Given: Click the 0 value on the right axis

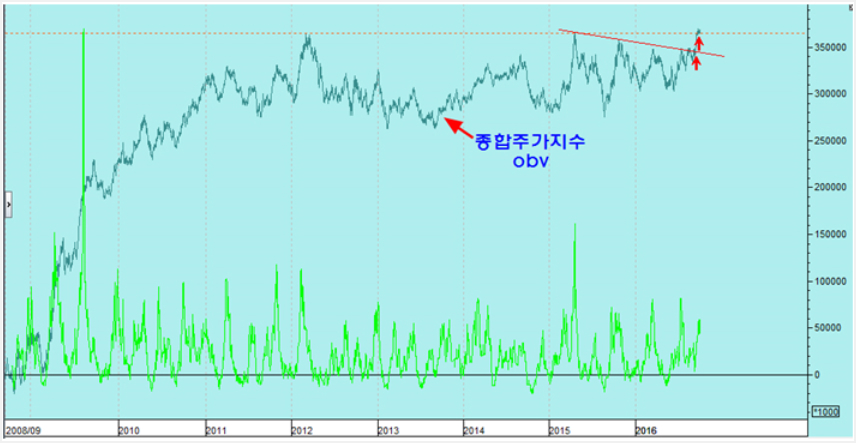Looking at the screenshot, I should tap(816, 375).
